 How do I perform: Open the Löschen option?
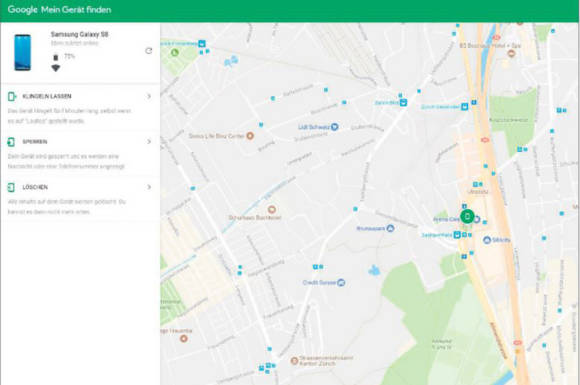coord(80,199)
